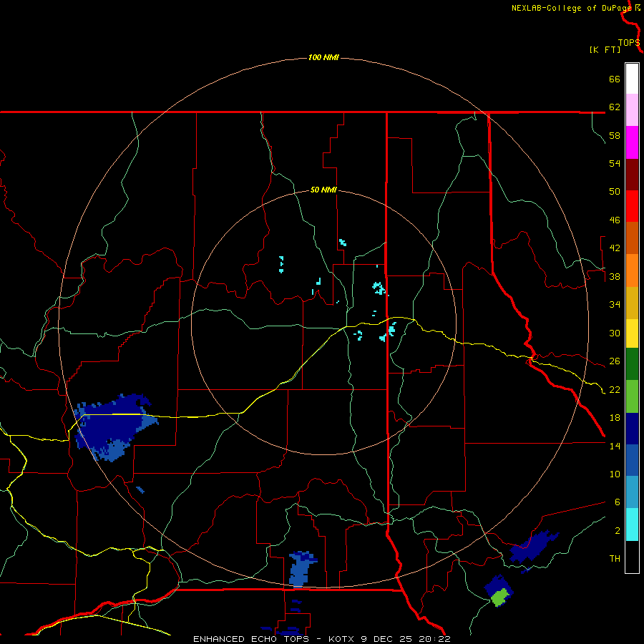This screenshot has height=644, width=644.
Task: Click the [K FT] units label
Action: tap(605, 49)
